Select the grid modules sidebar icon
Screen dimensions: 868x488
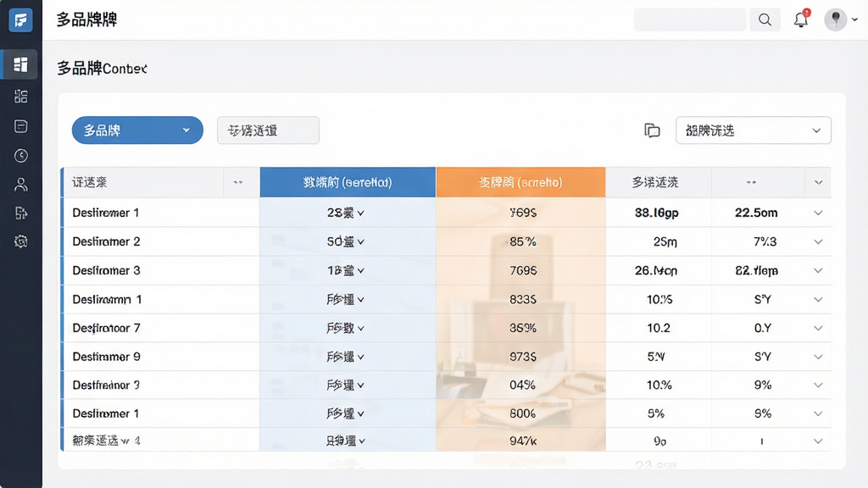[21, 97]
